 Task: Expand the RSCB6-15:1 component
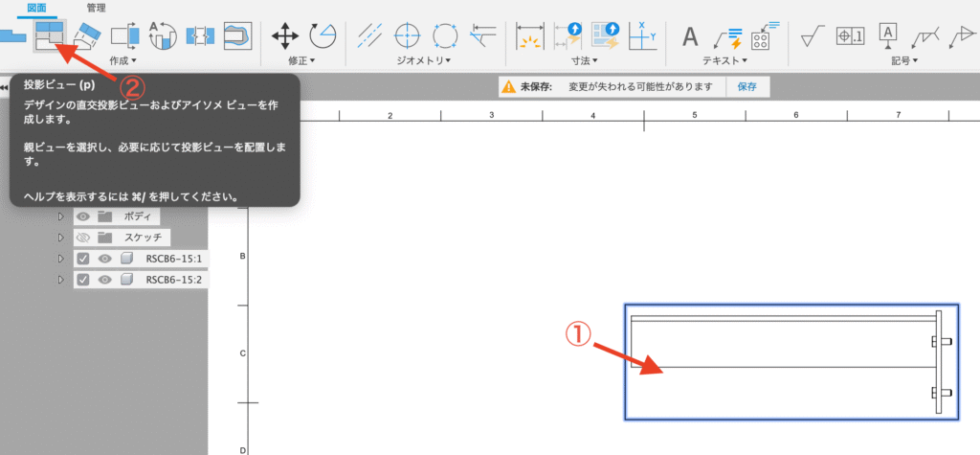point(60,259)
